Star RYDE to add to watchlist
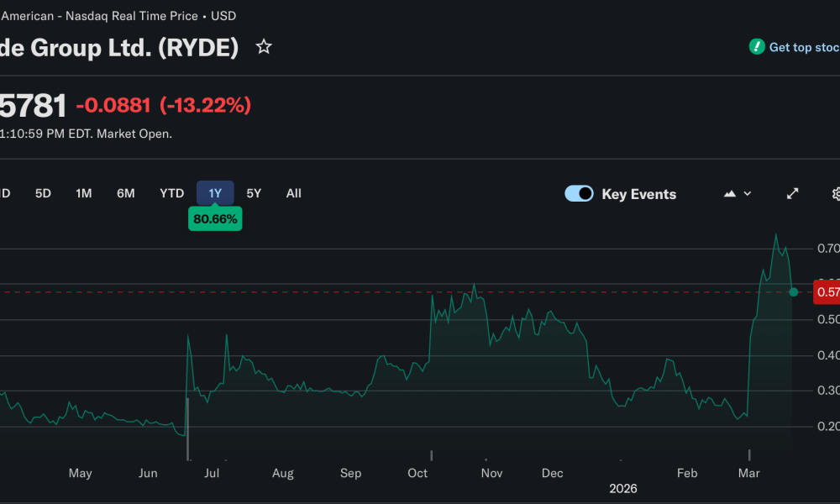840x504 pixels. (264, 47)
